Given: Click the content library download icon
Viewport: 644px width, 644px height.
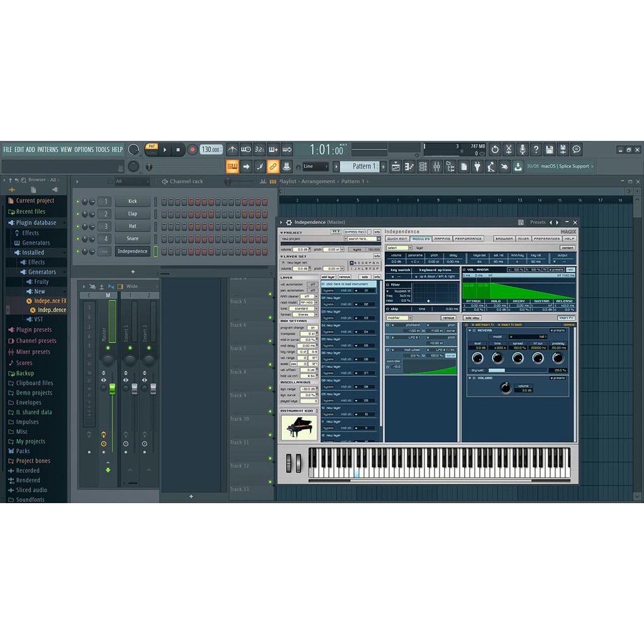Looking at the screenshot, I should 518,166.
